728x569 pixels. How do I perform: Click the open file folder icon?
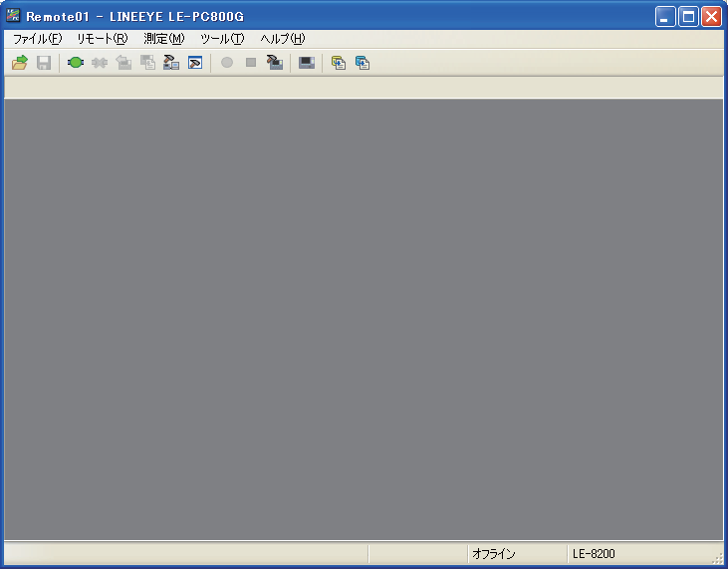tap(20, 62)
